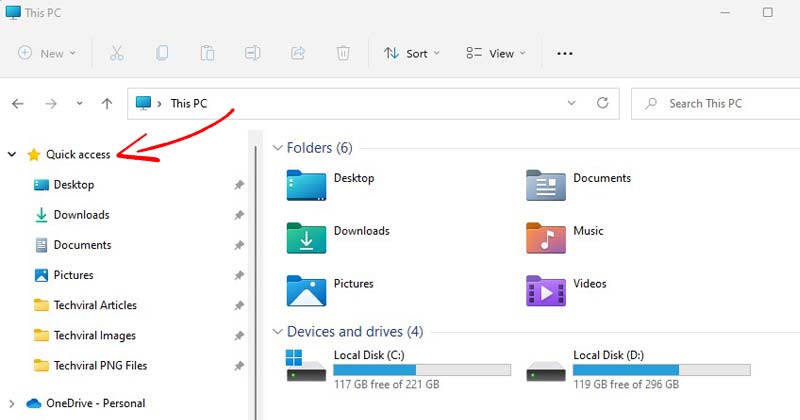Click the Cut scissors icon
Image resolution: width=800 pixels, height=420 pixels.
117,53
